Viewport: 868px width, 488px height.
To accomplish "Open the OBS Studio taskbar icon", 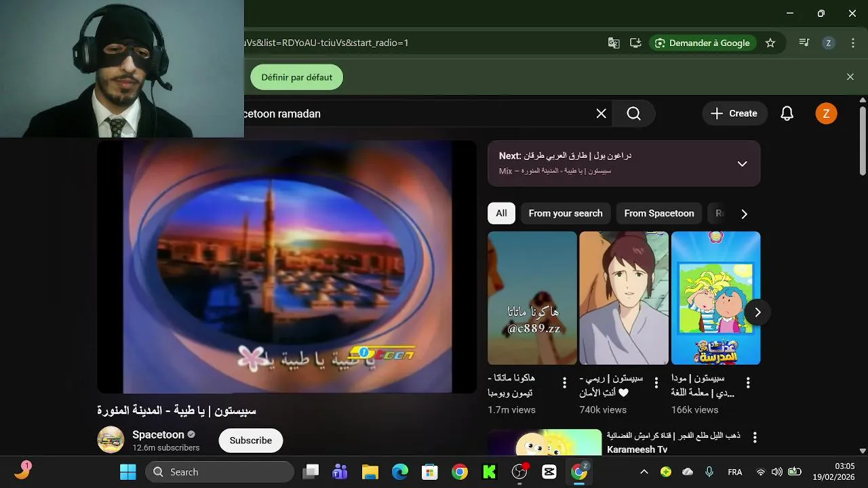I will point(519,472).
